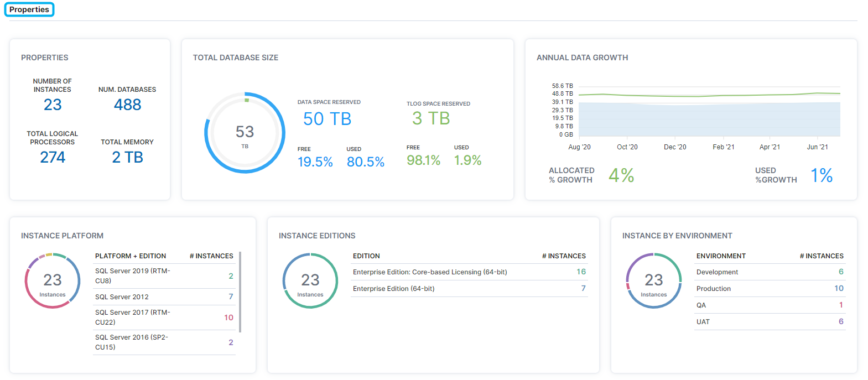Click the Enterprise Edition (64-bit) row
The width and height of the screenshot is (868, 380).
pyautogui.click(x=469, y=289)
